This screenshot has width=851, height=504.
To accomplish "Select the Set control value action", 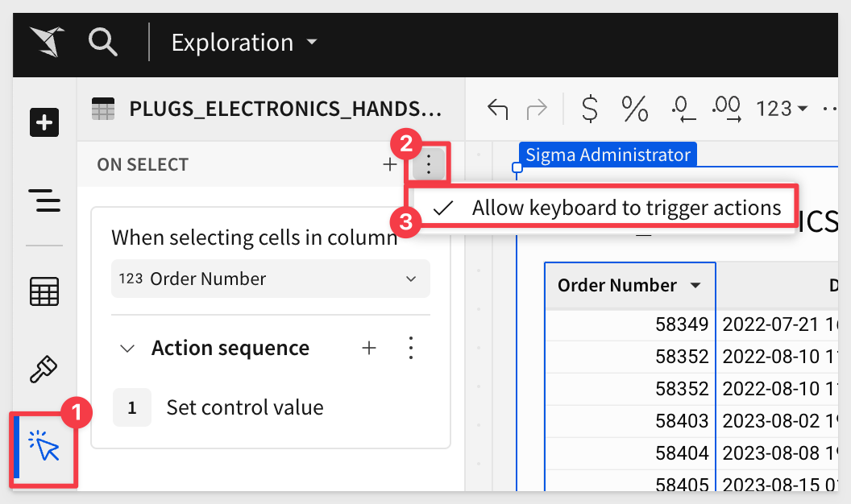I will (x=244, y=407).
